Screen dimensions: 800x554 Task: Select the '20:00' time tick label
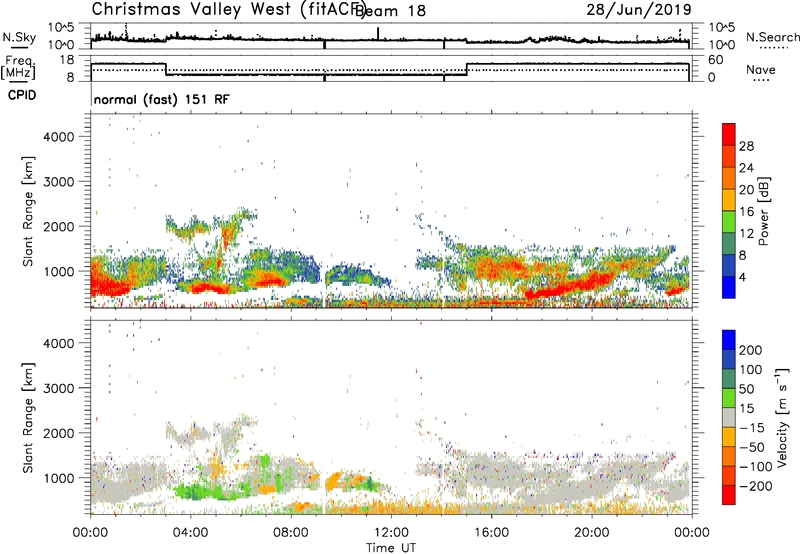(x=591, y=533)
